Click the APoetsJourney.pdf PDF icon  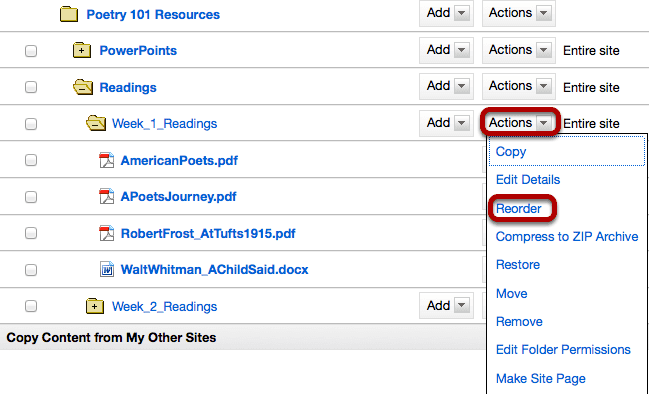106,197
